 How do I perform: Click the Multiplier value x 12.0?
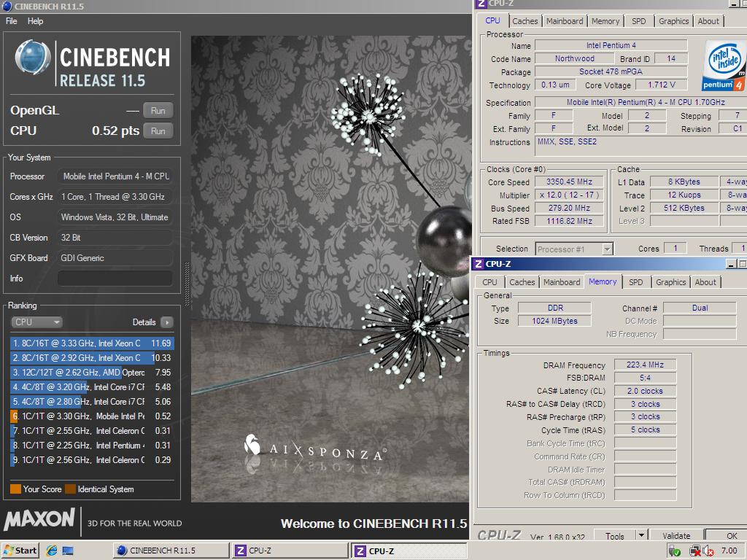pyautogui.click(x=569, y=195)
